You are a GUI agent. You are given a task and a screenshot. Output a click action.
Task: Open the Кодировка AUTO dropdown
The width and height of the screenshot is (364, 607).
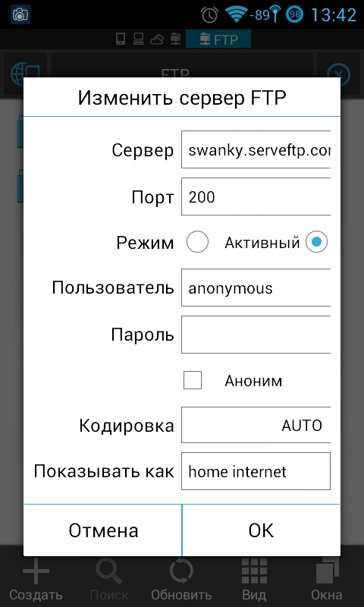pos(256,425)
